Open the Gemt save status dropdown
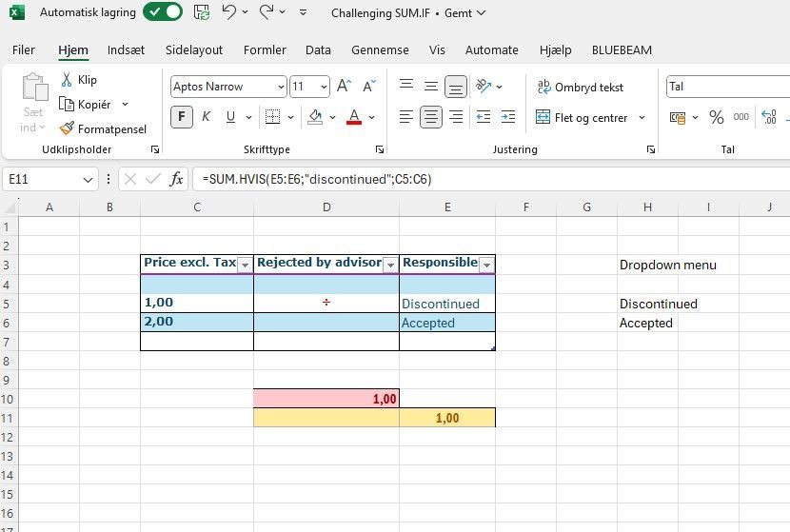790x532 pixels. pyautogui.click(x=465, y=13)
